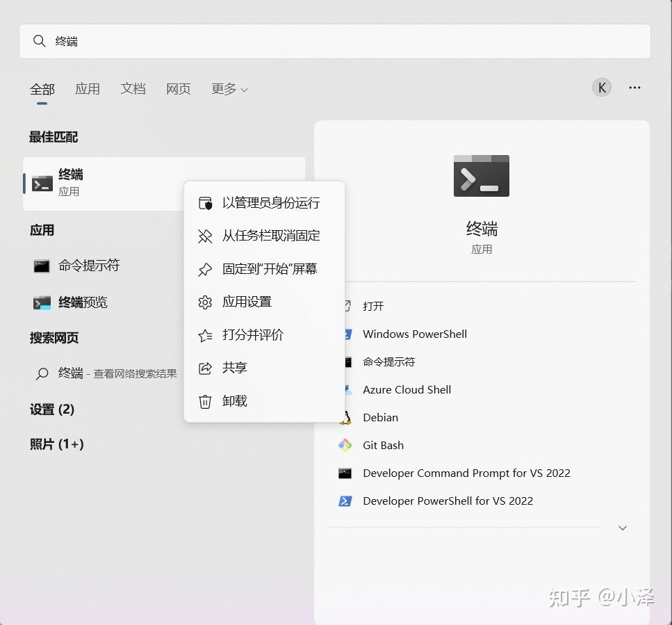Open Developer PowerShell for VS 2022
Screen dimensions: 672x625
click(448, 501)
